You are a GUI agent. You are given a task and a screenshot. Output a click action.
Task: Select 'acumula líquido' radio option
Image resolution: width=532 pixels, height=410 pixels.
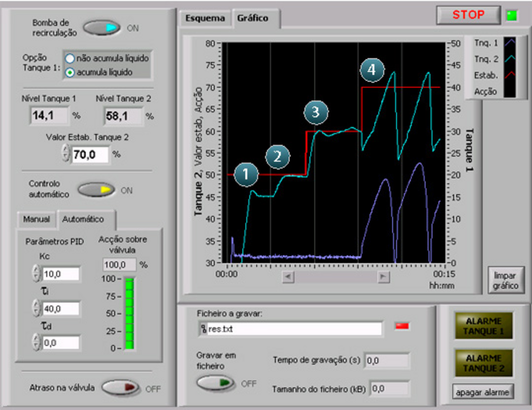coord(70,72)
